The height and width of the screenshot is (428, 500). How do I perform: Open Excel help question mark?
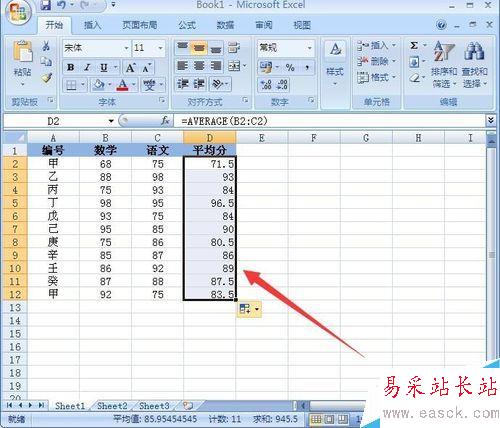(441, 25)
